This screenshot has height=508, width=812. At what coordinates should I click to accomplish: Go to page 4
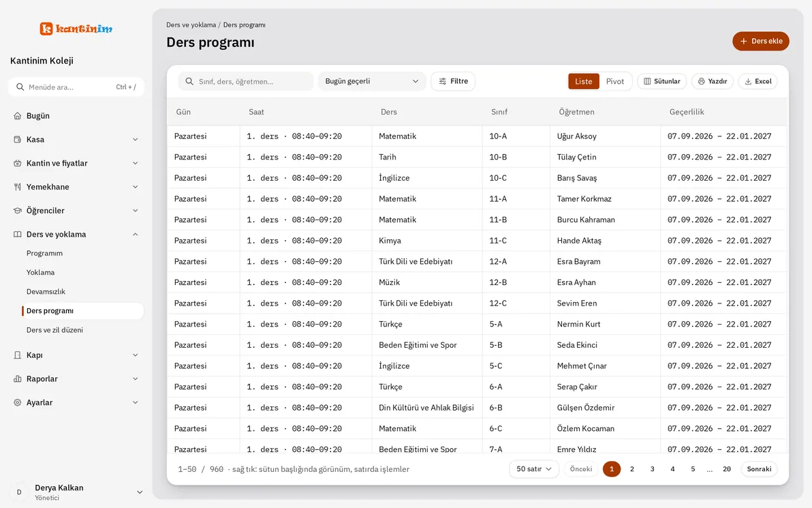(673, 469)
